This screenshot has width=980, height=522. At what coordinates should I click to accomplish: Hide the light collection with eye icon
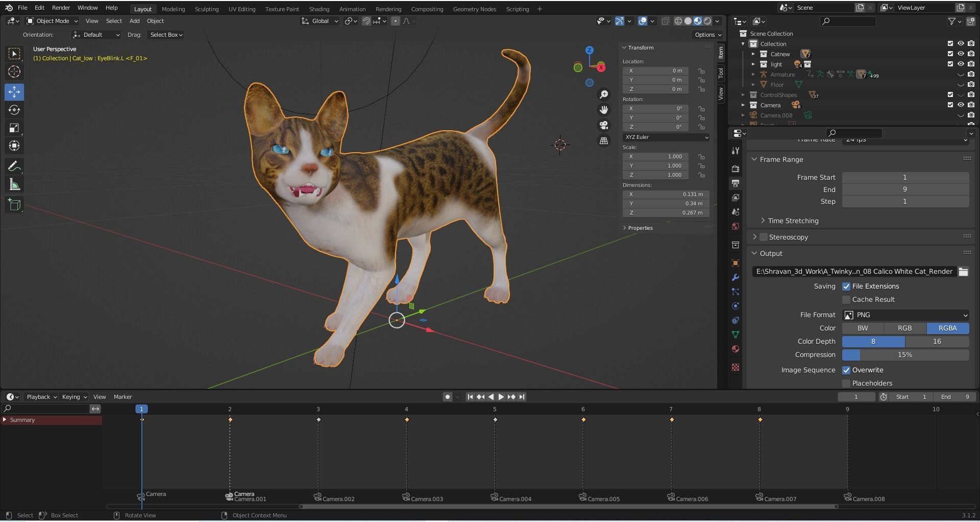(960, 64)
